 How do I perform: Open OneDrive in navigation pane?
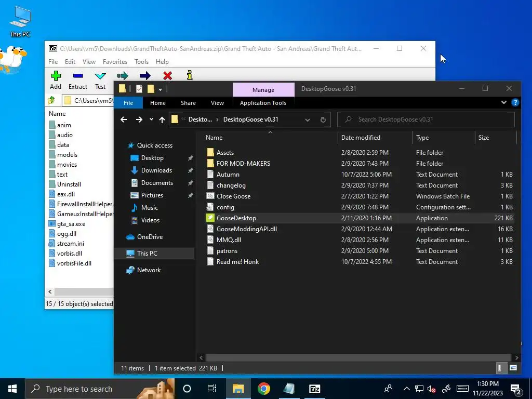click(x=150, y=237)
